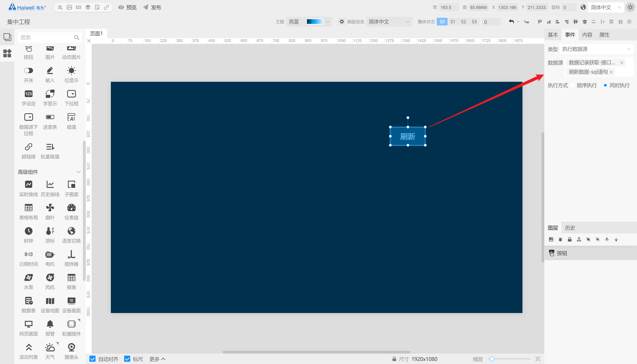Open the 图层 layers tab
The image size is (637, 364).
click(x=553, y=228)
